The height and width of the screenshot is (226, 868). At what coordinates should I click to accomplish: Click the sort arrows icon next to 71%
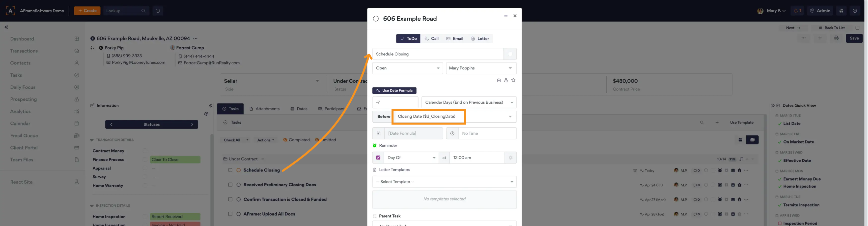pos(741,159)
